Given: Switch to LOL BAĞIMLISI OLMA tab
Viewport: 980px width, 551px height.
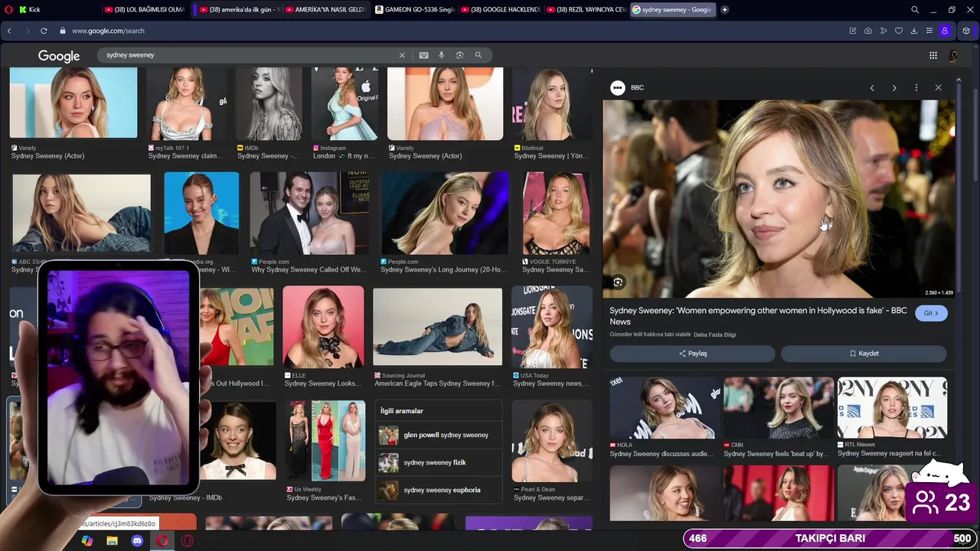Looking at the screenshot, I should pyautogui.click(x=145, y=9).
